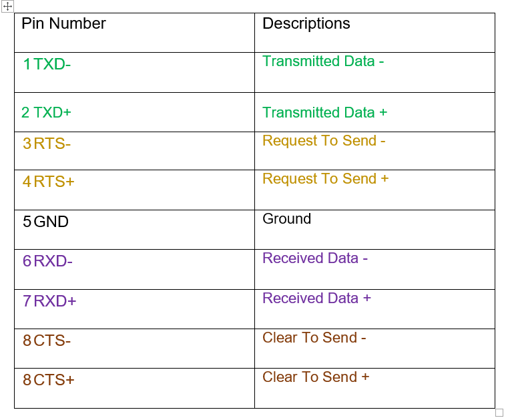Click the table move handle icon
The height and width of the screenshot is (420, 508).
7,6
